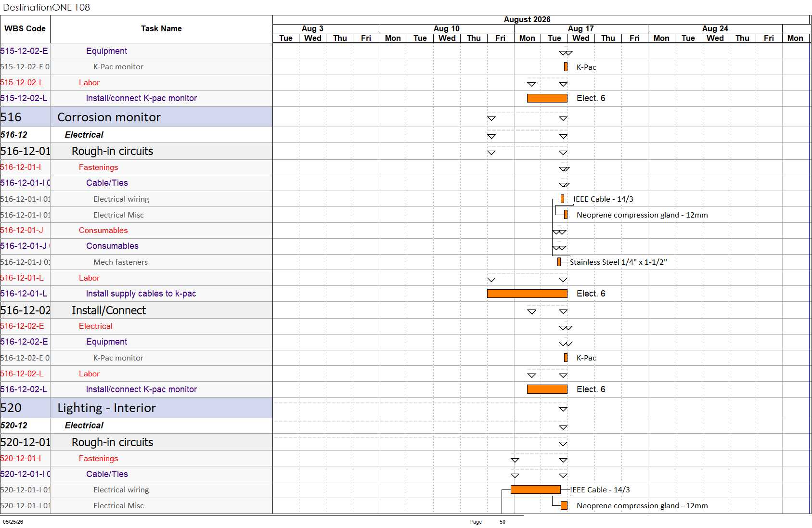The height and width of the screenshot is (528, 812).
Task: Click the WBS Code column header
Action: coord(25,29)
